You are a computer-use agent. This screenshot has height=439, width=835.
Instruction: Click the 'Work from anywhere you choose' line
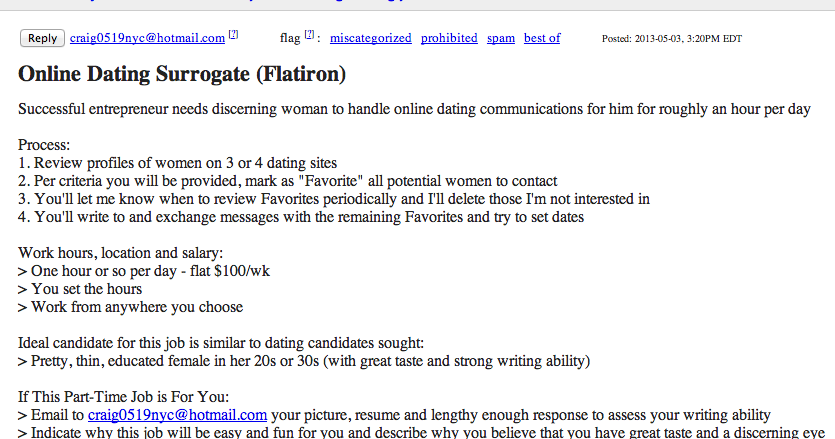tap(130, 307)
